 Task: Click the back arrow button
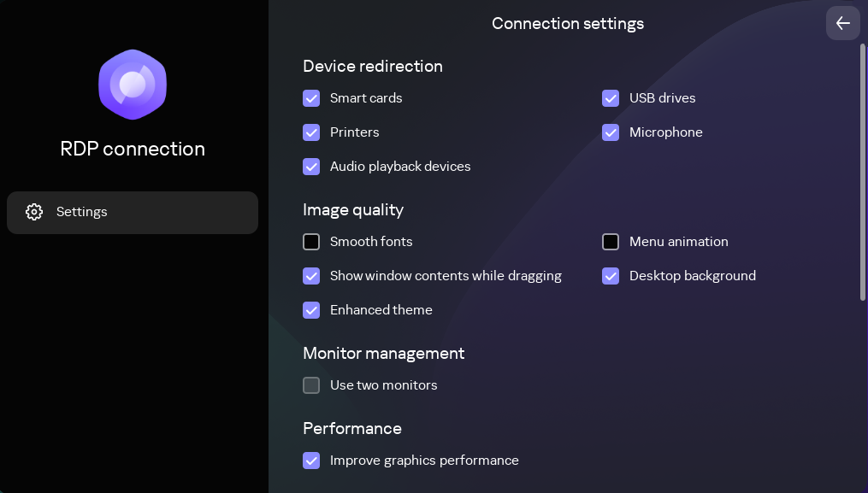(842, 23)
